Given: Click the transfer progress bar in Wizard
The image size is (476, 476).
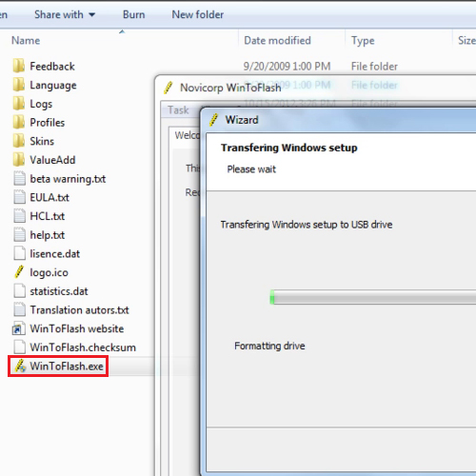Looking at the screenshot, I should (x=373, y=297).
